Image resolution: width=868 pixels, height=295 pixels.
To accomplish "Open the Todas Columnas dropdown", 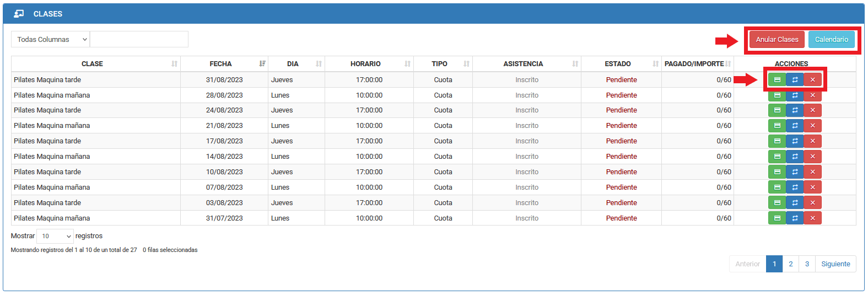I will (51, 39).
